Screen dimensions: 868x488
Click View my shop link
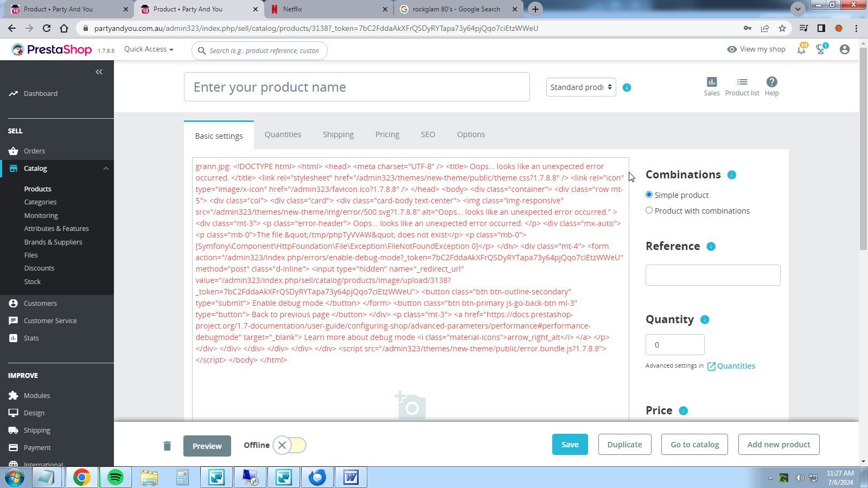click(756, 49)
